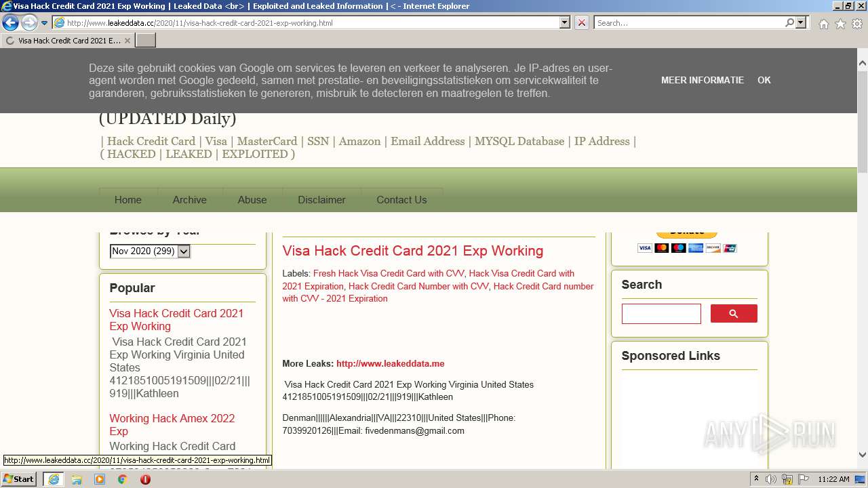Open popular post Visa Hack Credit Card 2021

176,320
